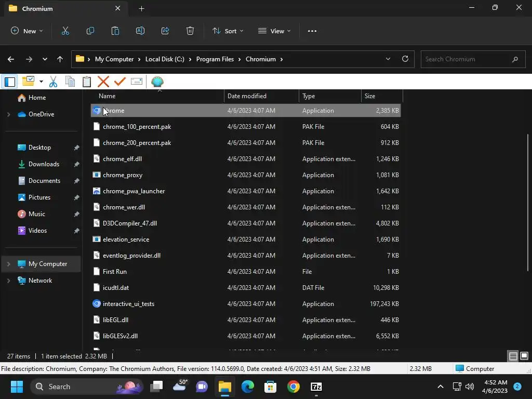Expand the OneDrive tree node
This screenshot has height=399, width=532.
9,114
